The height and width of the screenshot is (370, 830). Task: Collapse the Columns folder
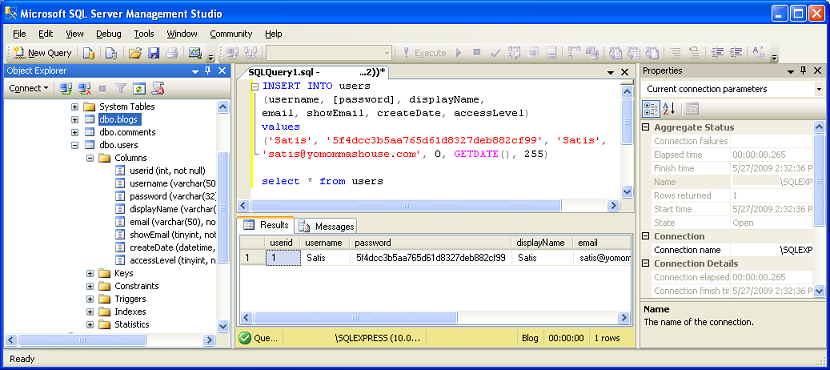pos(90,158)
